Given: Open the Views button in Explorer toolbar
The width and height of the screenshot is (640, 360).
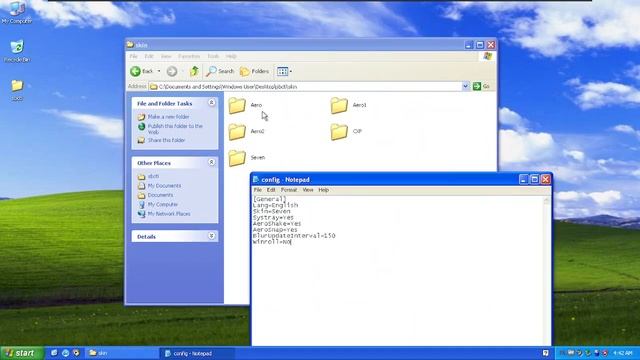Looking at the screenshot, I should 282,71.
